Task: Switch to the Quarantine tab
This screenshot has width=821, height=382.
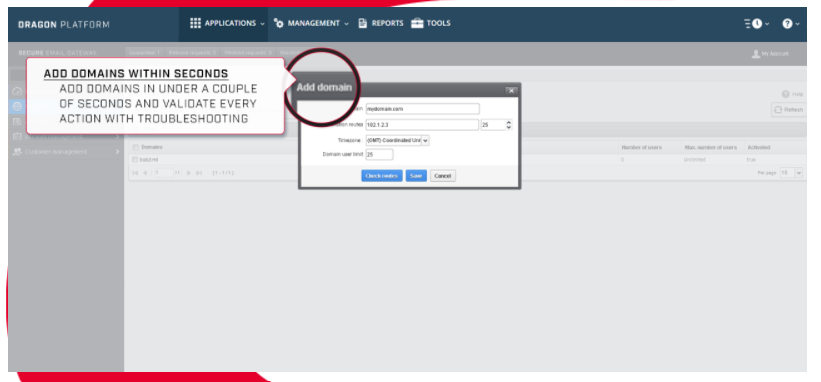Action: point(145,53)
